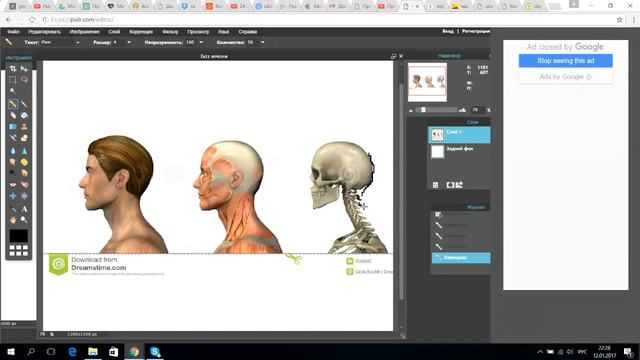Select the Smudge finger tool
Screen dimensions: 640x360
13,162
